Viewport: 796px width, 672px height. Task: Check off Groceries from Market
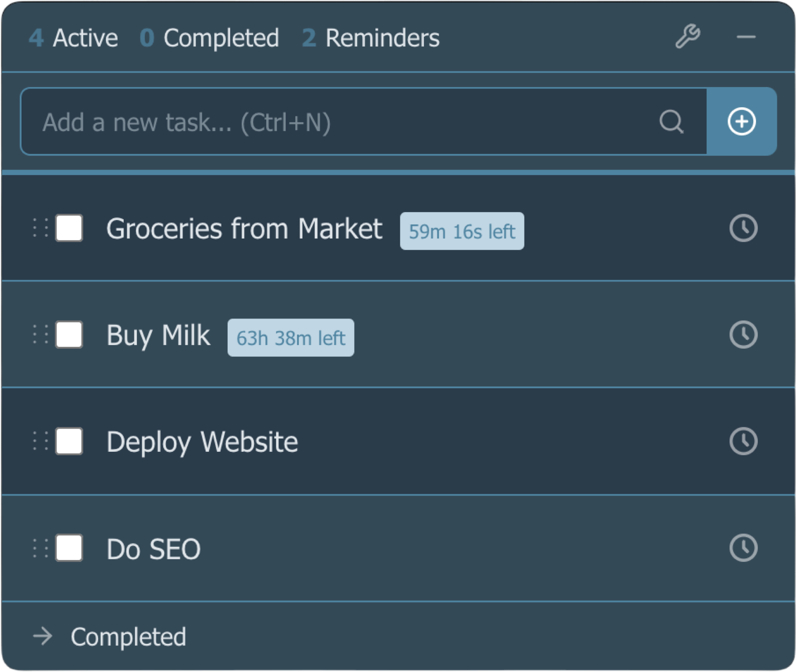pos(69,229)
